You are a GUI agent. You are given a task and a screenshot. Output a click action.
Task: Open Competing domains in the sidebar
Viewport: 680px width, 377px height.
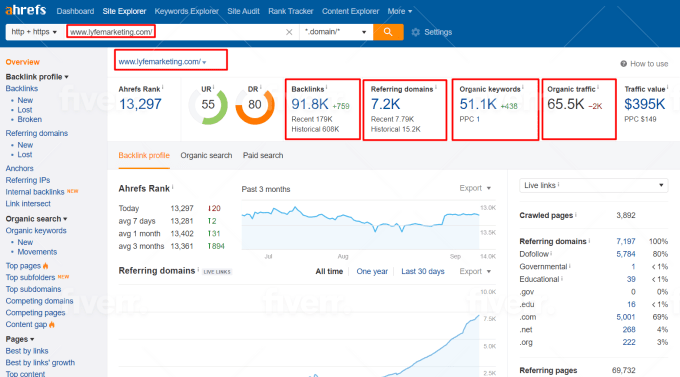click(39, 301)
